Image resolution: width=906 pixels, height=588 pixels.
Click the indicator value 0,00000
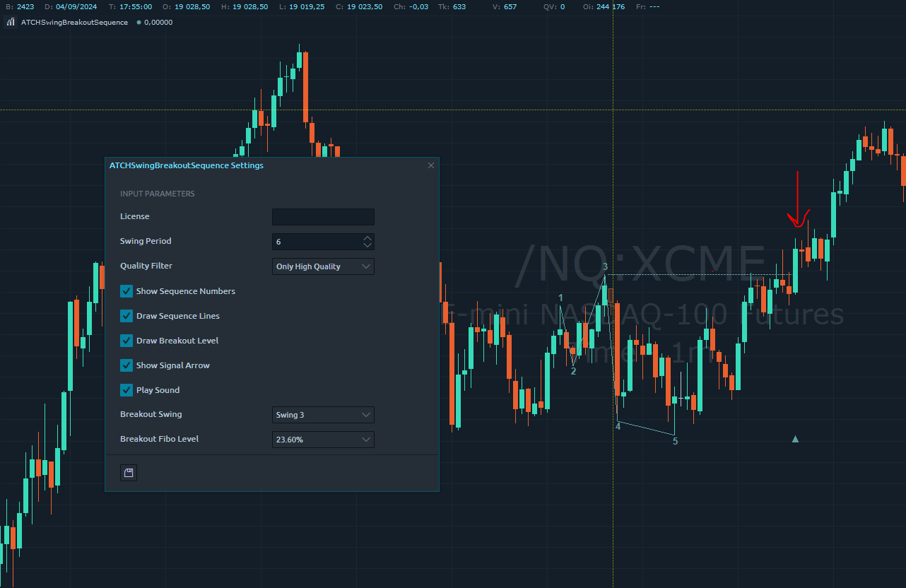pyautogui.click(x=158, y=22)
